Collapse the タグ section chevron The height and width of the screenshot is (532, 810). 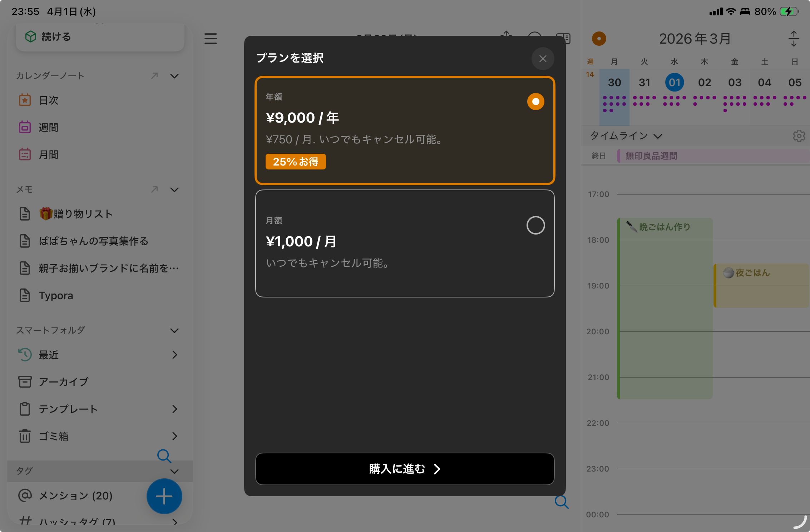[x=174, y=471]
